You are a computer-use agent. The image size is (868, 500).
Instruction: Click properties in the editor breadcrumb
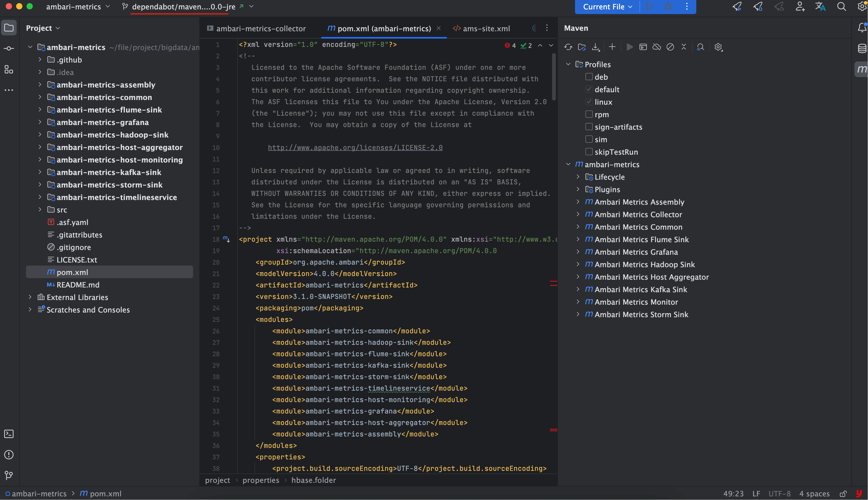click(x=261, y=480)
